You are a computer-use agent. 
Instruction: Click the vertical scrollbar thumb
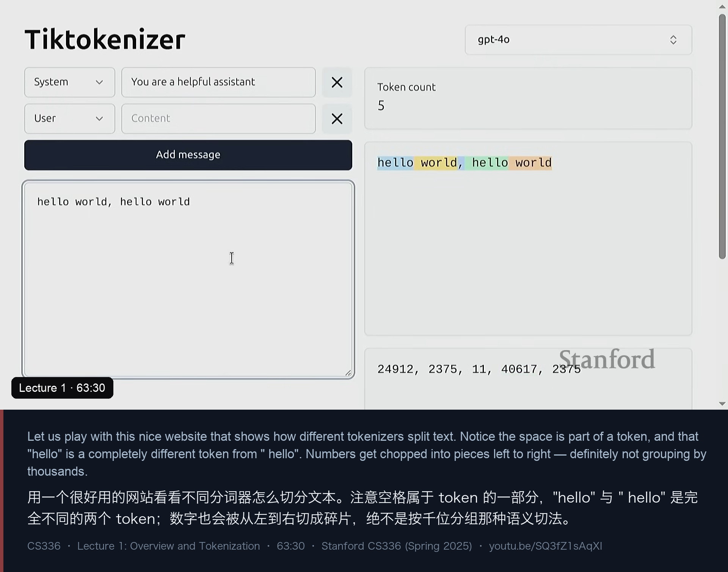coord(722,137)
